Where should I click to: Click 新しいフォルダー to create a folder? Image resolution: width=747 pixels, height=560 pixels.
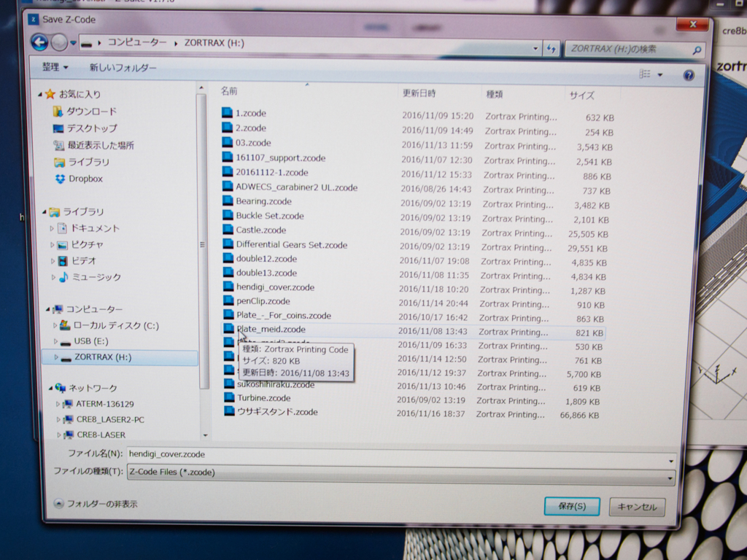point(123,68)
